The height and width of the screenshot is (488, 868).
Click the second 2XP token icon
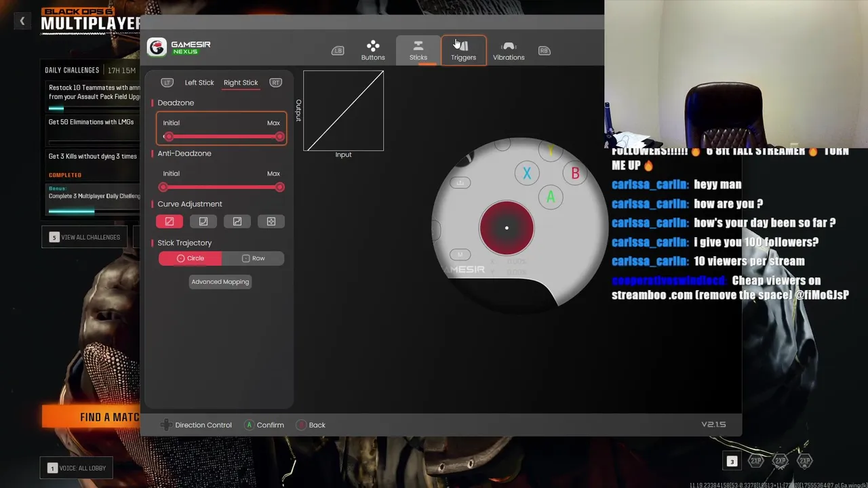pos(781,461)
